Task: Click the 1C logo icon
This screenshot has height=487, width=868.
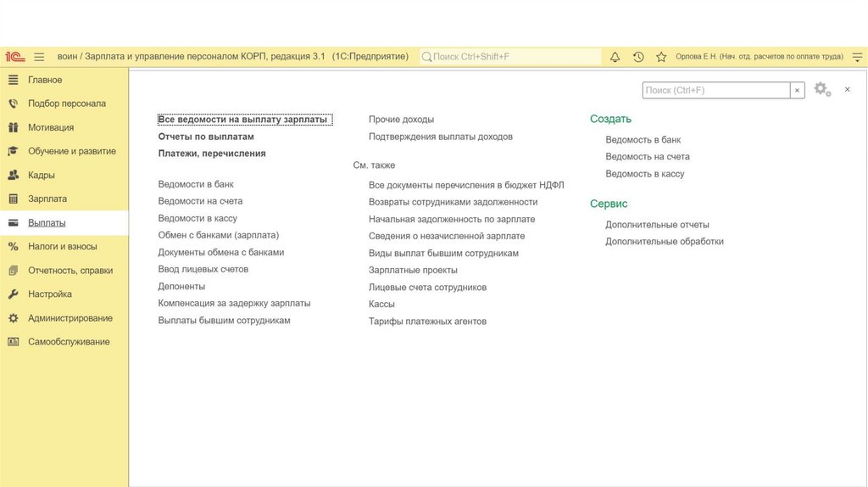Action: (14, 57)
